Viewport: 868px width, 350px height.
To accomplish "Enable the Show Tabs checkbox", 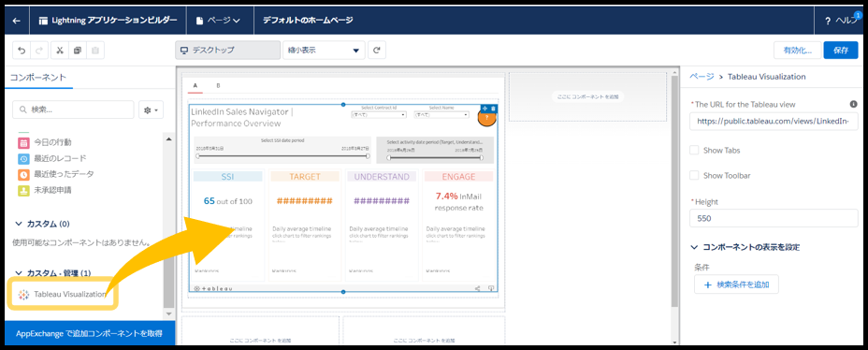I will tap(694, 150).
